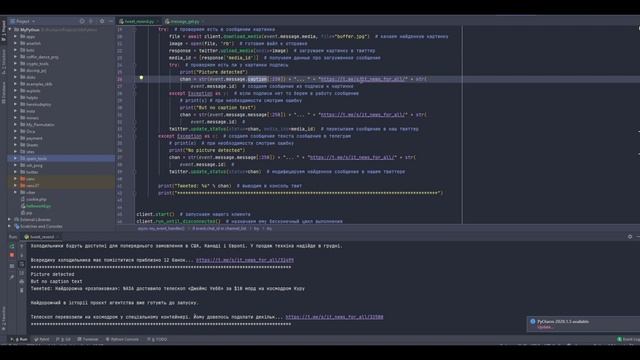Stop the running script with red Stop icon
This screenshot has width=640, height=360.
(12, 255)
